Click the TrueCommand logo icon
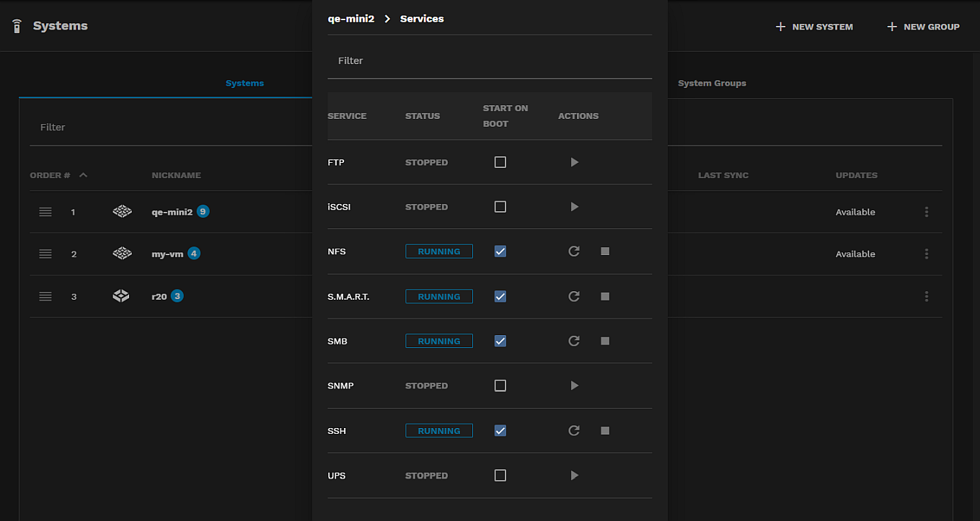Image resolution: width=980 pixels, height=521 pixels. [16, 26]
